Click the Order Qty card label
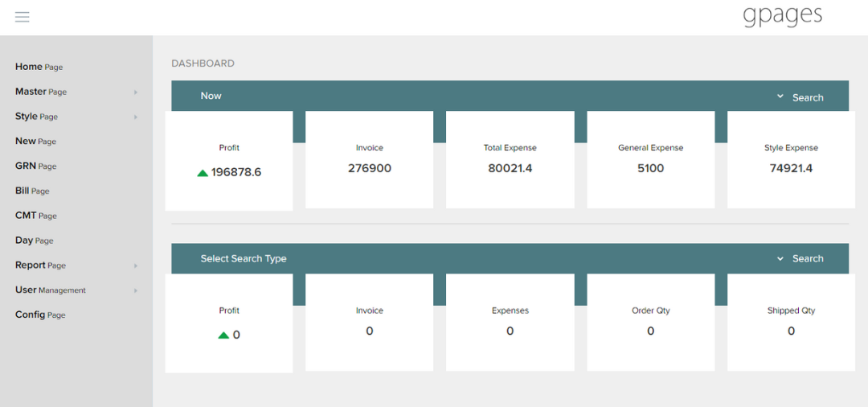The image size is (868, 407). [650, 310]
